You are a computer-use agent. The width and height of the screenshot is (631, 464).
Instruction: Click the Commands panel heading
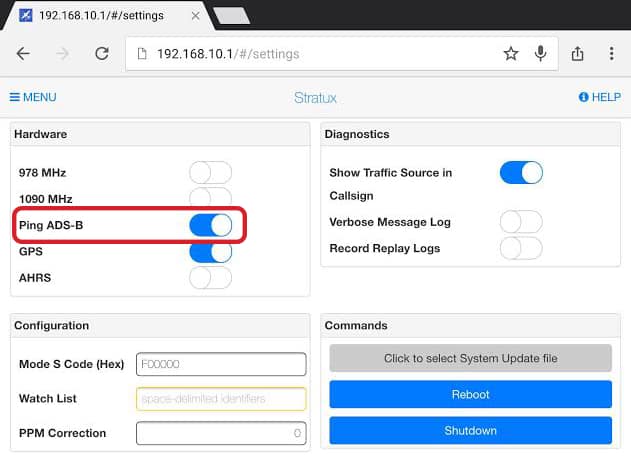tap(356, 326)
